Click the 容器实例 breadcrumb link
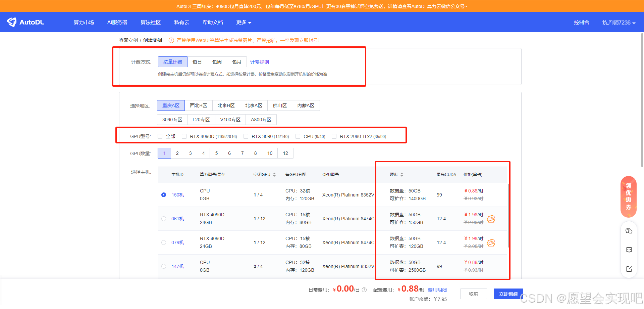 (x=128, y=40)
